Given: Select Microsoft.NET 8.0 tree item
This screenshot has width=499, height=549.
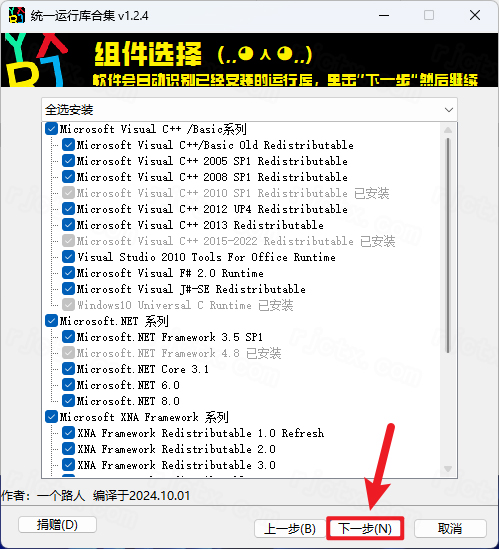Looking at the screenshot, I should 128,401.
